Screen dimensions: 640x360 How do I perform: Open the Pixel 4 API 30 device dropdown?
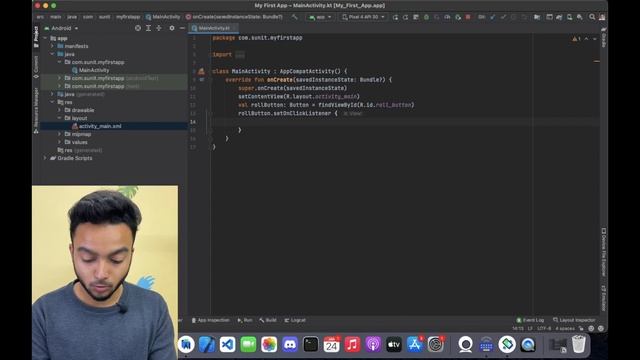pyautogui.click(x=363, y=17)
